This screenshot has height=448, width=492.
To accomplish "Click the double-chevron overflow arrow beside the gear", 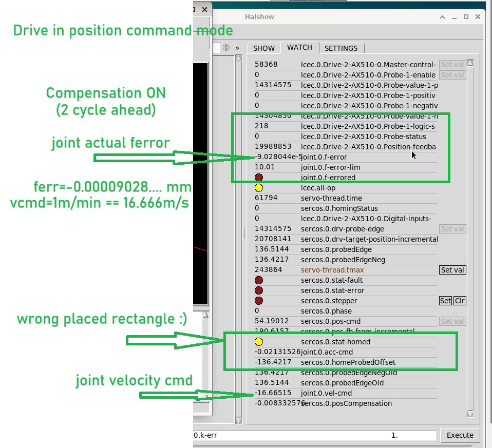I will [x=237, y=48].
